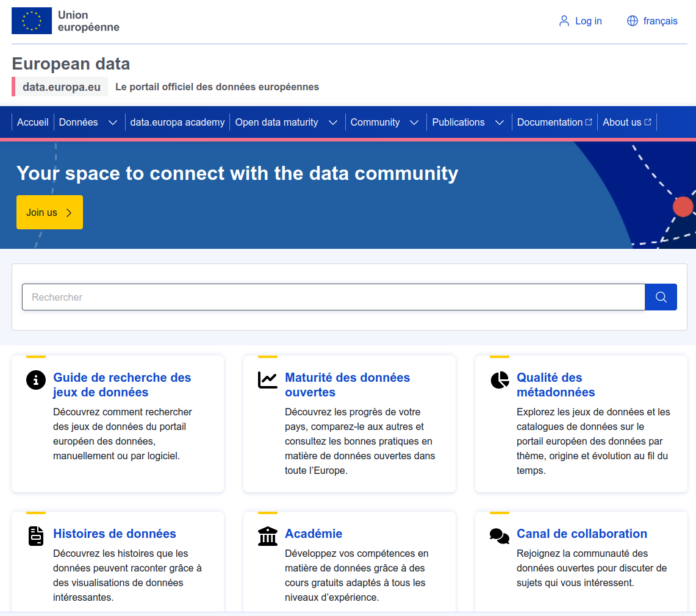Open data.europa academy menu item
696x616 pixels.
178,123
